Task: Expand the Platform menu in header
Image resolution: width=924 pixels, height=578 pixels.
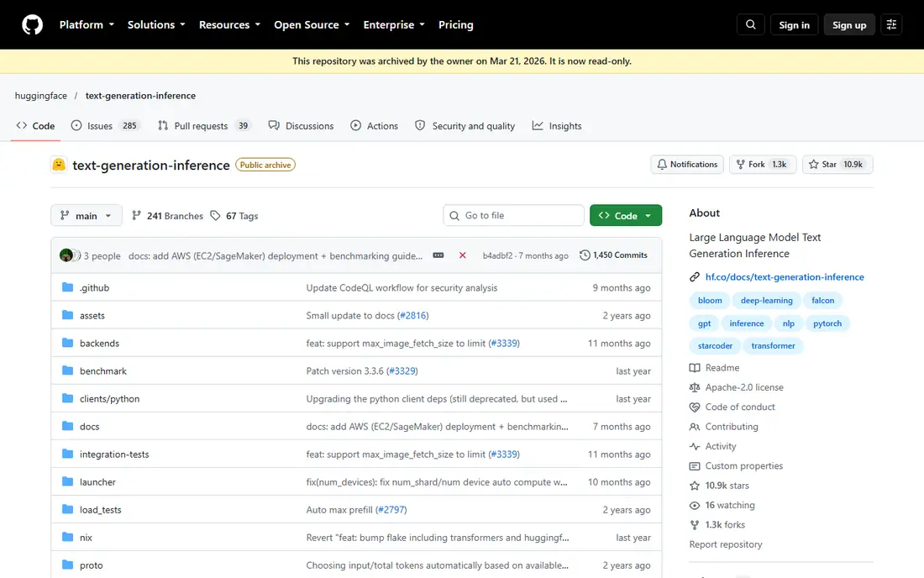Action: point(87,24)
